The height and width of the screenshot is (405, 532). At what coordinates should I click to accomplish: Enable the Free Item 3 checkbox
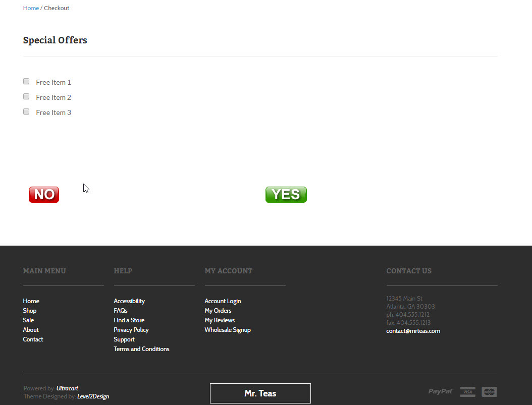click(x=26, y=111)
